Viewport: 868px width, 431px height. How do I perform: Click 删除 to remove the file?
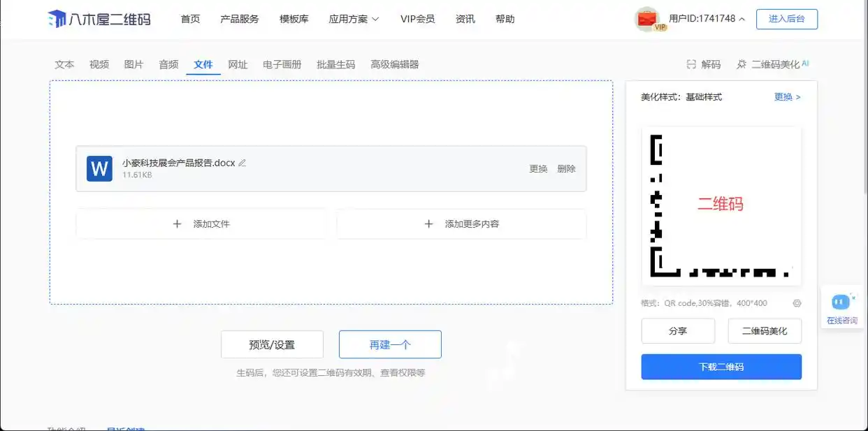(566, 168)
